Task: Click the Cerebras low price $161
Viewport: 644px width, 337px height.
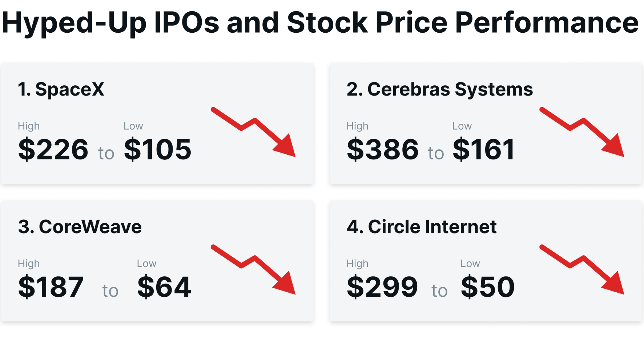Action: 483,149
